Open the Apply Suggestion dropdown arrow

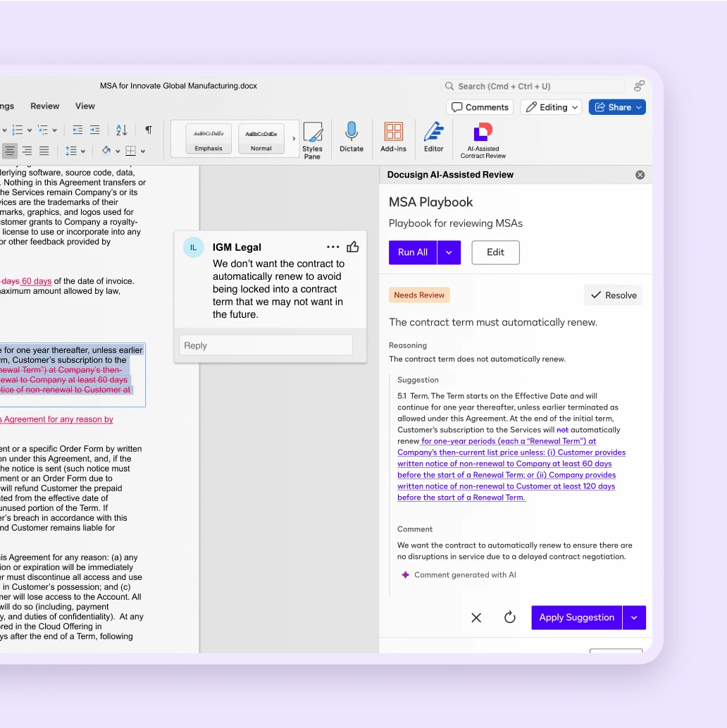[x=634, y=618]
